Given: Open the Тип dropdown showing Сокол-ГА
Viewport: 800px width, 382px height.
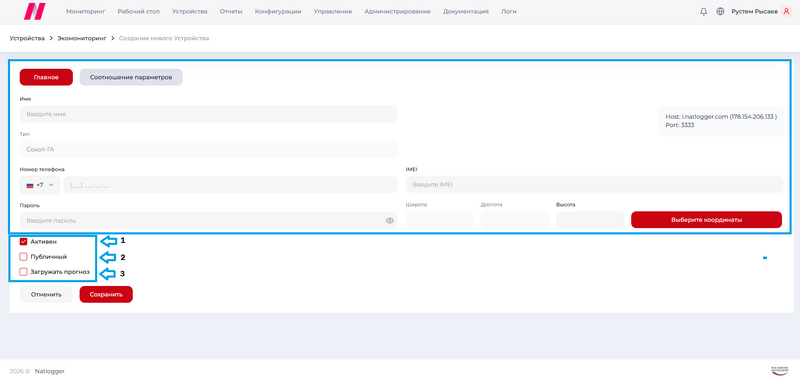Looking at the screenshot, I should (x=208, y=149).
